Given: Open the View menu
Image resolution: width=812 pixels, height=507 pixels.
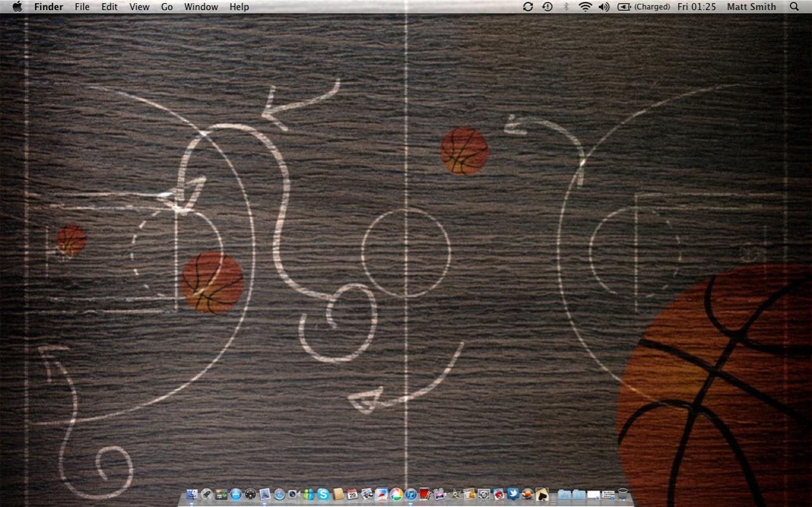Looking at the screenshot, I should pyautogui.click(x=139, y=6).
